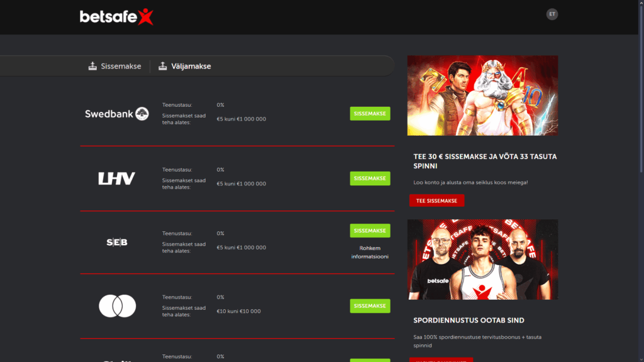Screen dimensions: 644x362
Task: Click the Betsafe logo in header
Action: 116,17
